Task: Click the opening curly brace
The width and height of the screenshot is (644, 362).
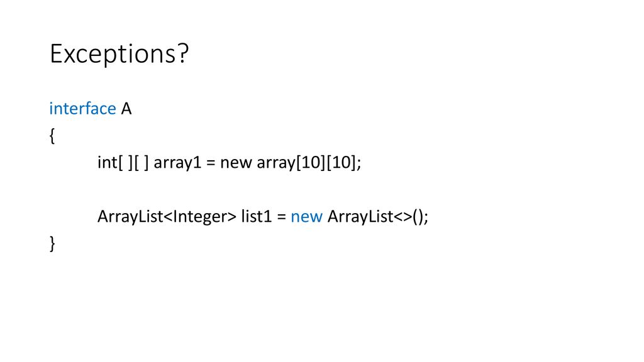Action: (x=52, y=136)
